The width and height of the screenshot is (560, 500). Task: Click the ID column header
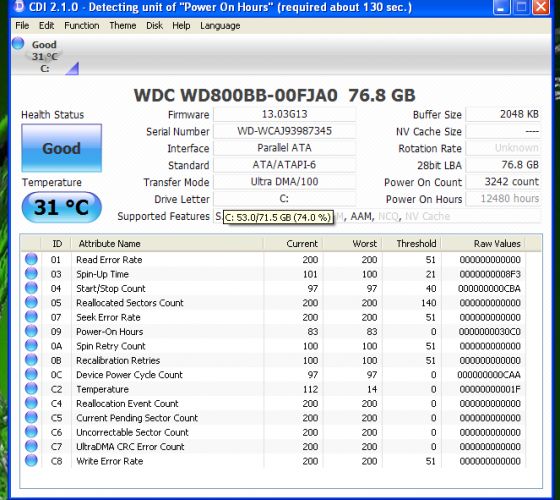tap(56, 244)
